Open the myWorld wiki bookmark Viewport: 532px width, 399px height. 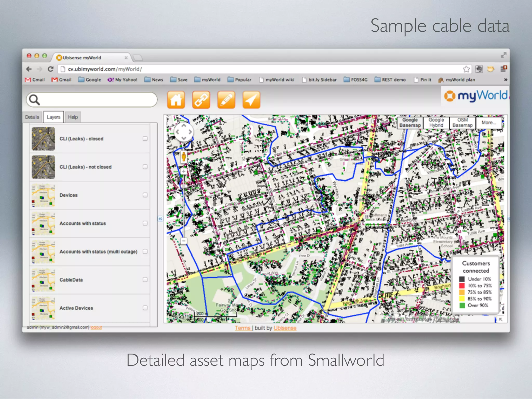tap(277, 80)
